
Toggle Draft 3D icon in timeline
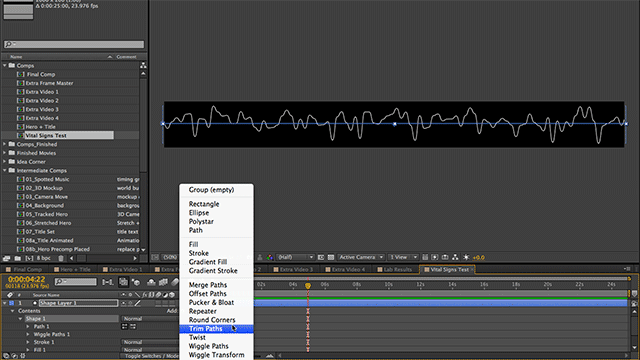[x=136, y=282]
